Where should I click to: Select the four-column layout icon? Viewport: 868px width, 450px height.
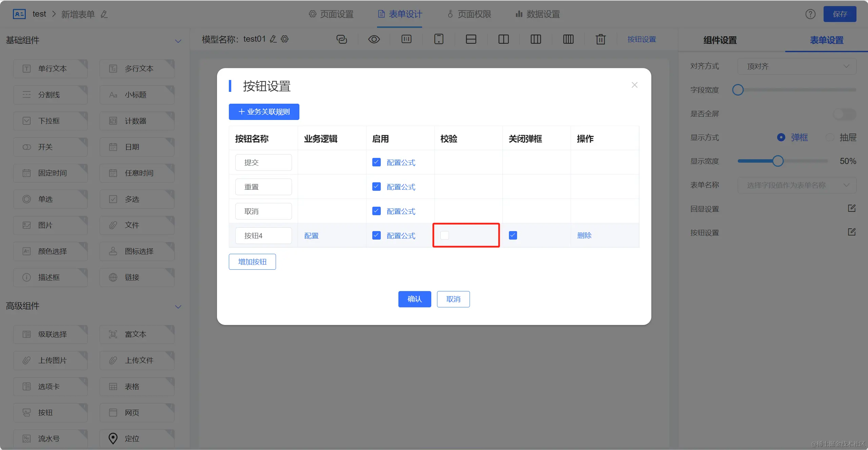pyautogui.click(x=568, y=39)
